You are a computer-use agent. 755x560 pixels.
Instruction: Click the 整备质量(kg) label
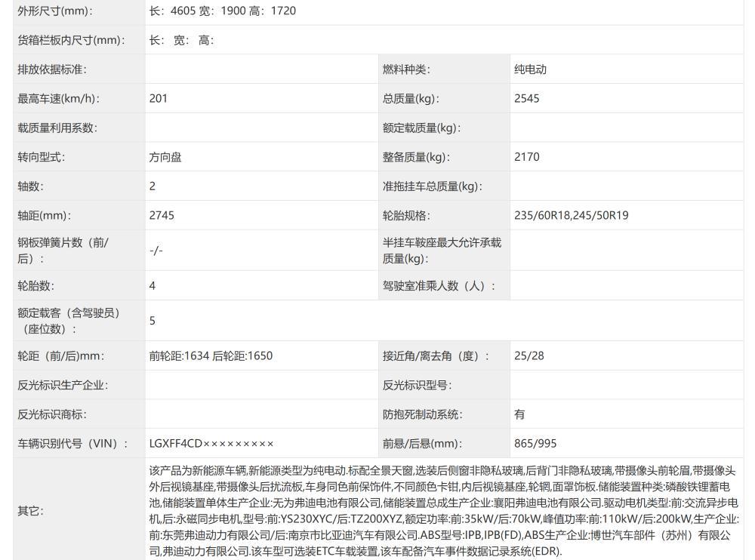(x=417, y=158)
